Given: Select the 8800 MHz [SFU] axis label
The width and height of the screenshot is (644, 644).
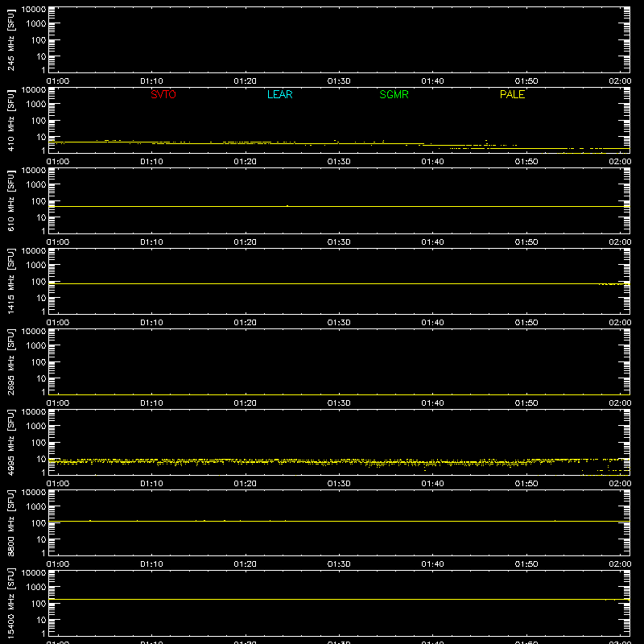Looking at the screenshot, I should [x=10, y=522].
